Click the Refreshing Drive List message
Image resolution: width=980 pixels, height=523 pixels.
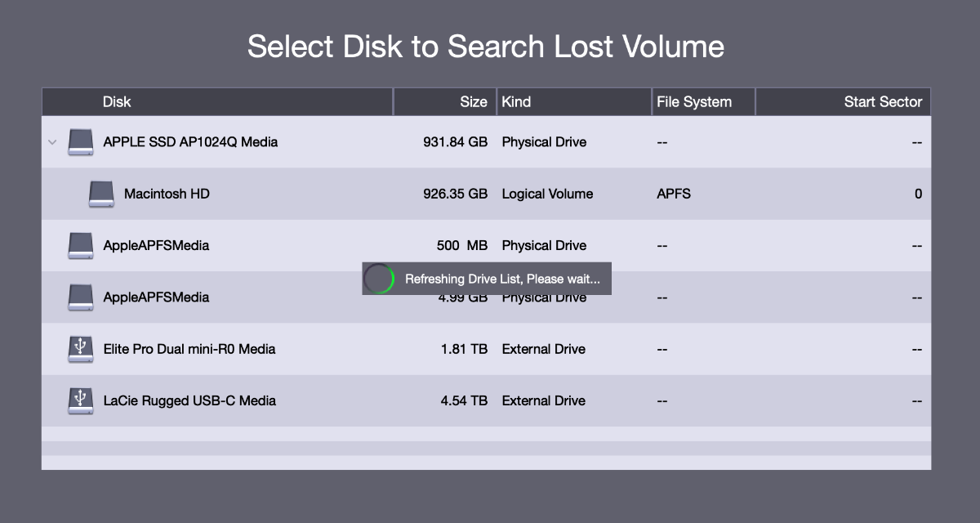point(502,279)
